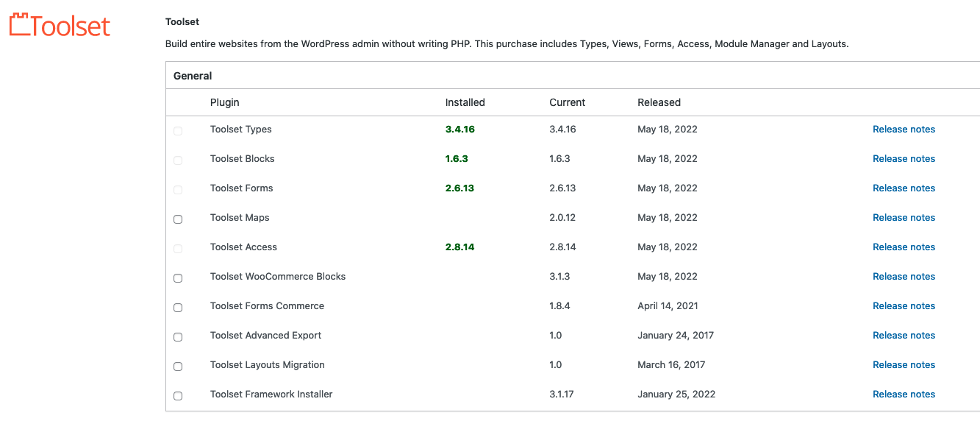This screenshot has width=980, height=421.
Task: Check the Toolset Layouts Migration box
Action: [178, 367]
